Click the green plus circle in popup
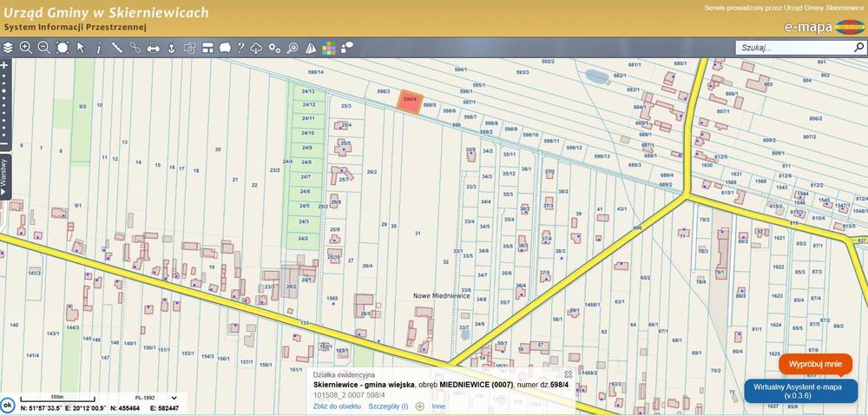Screen dimensions: 868x416 [x=419, y=406]
